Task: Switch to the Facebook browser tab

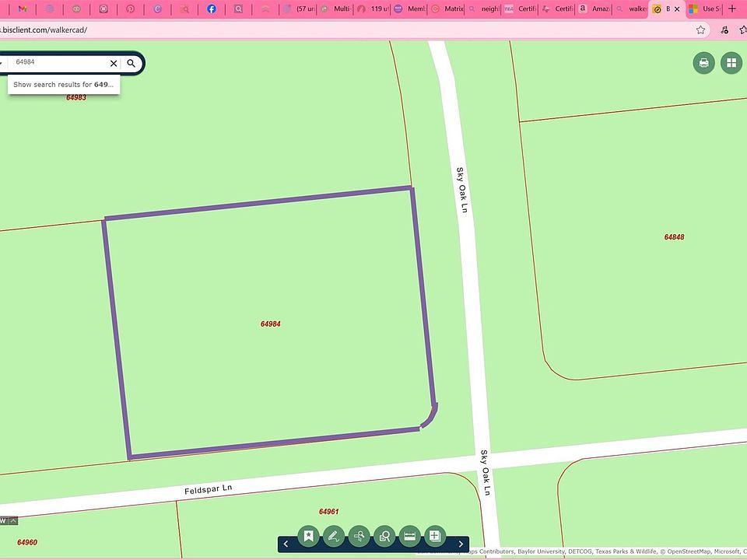Action: click(212, 9)
